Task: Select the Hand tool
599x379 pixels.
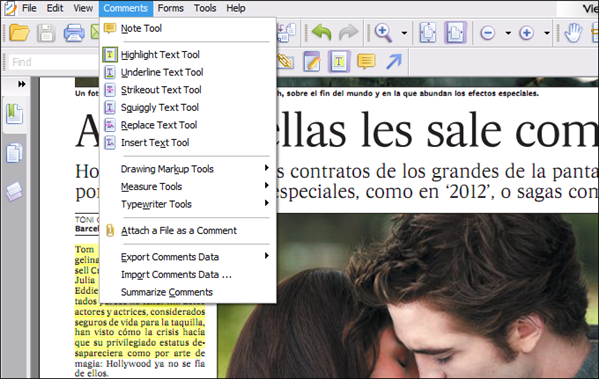Action: (x=573, y=33)
